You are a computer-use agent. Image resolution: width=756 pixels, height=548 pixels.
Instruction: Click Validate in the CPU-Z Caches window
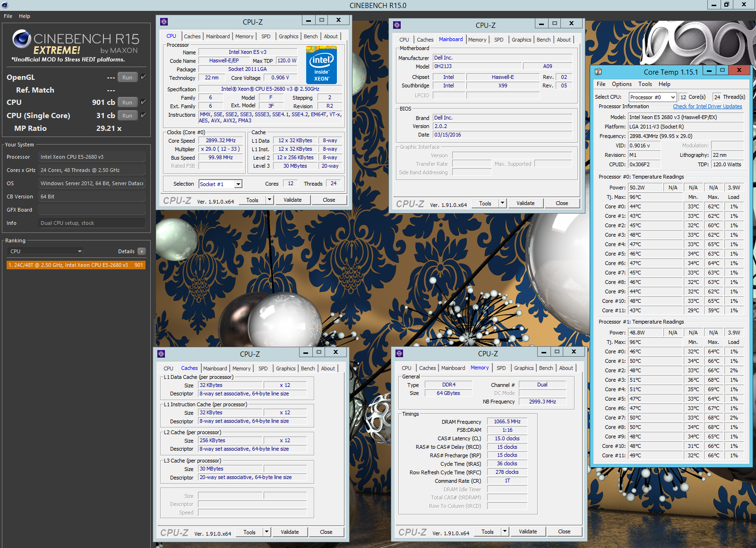click(x=290, y=532)
